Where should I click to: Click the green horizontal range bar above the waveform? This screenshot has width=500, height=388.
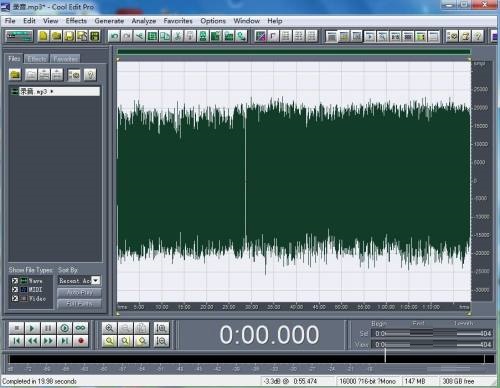(294, 52)
